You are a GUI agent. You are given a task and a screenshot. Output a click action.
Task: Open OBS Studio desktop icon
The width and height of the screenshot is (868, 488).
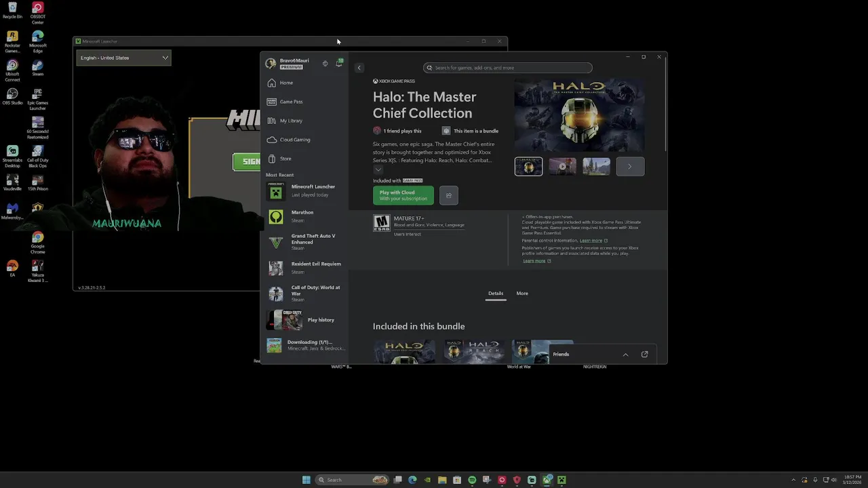pos(12,96)
